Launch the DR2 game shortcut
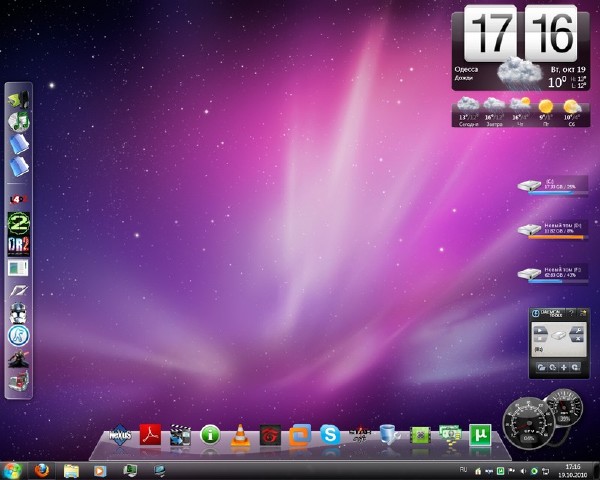The image size is (600, 480). [19, 245]
